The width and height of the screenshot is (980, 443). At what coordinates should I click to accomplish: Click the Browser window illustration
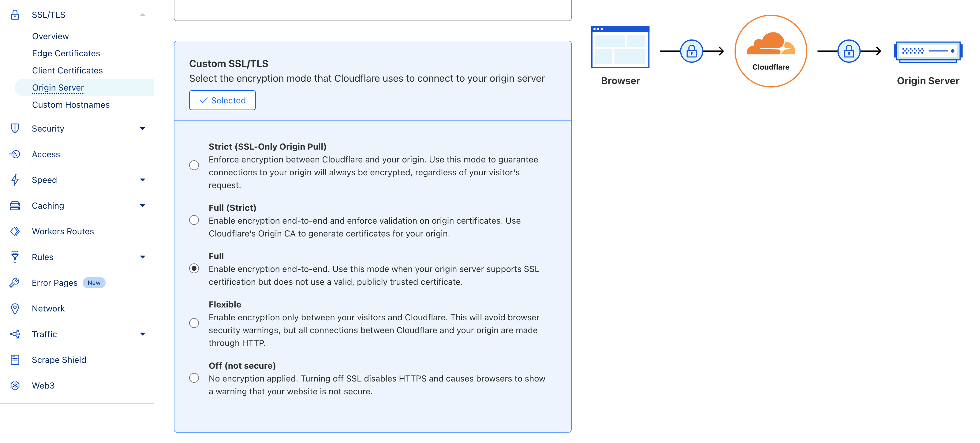click(x=620, y=47)
